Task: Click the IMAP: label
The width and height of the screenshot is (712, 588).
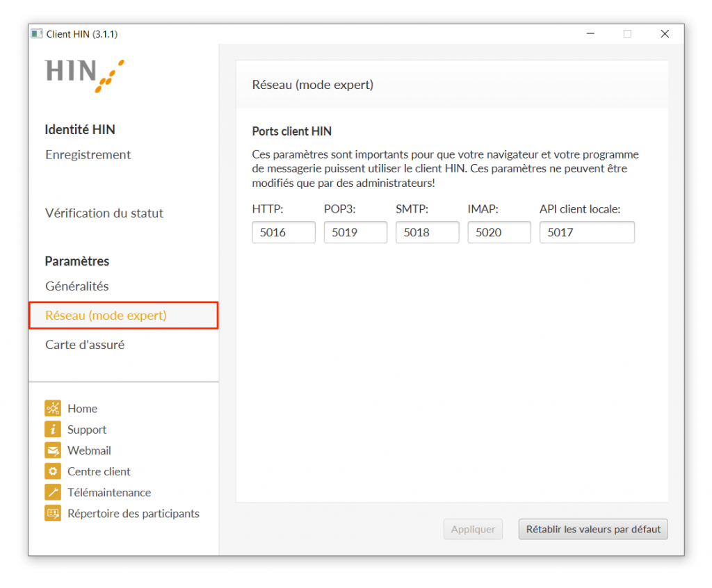Action: [483, 209]
